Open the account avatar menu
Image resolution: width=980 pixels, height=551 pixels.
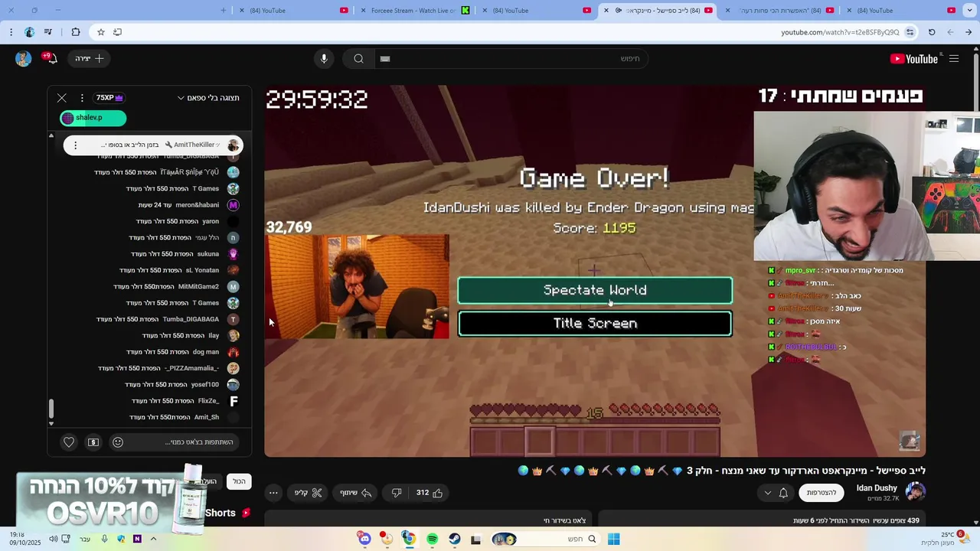[x=23, y=59]
